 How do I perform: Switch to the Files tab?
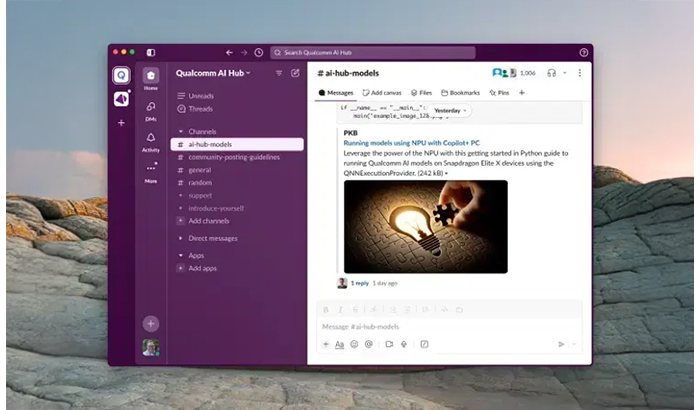421,93
